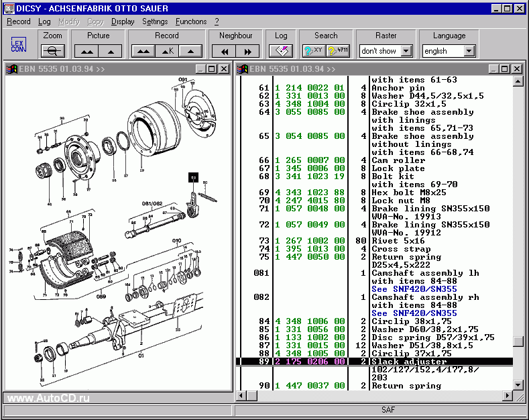This screenshot has width=529, height=420.
Task: Click part number 1 057 0048 00
Action: [x=310, y=209]
